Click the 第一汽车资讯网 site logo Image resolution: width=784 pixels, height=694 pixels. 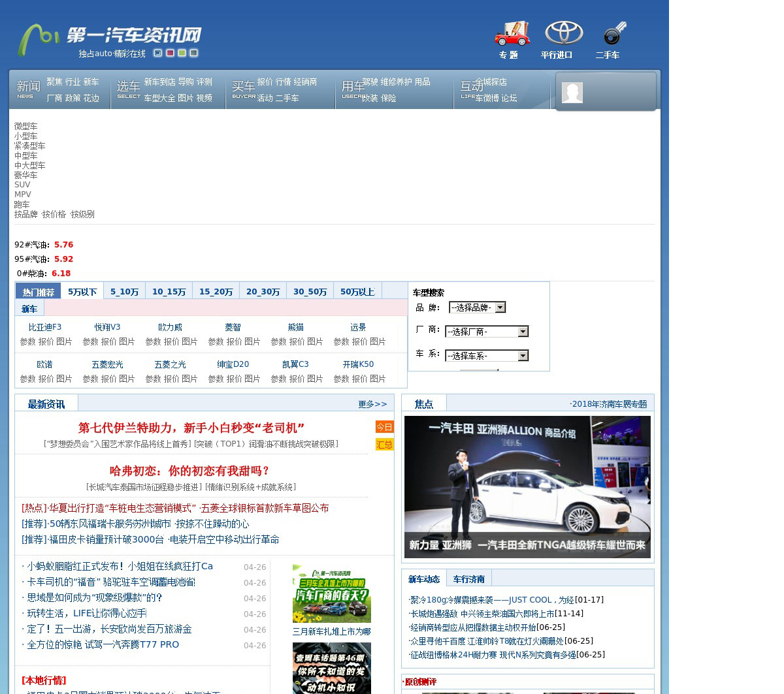click(x=110, y=40)
